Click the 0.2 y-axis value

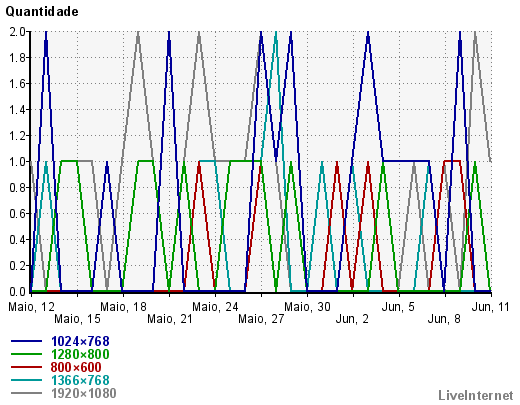(x=18, y=266)
